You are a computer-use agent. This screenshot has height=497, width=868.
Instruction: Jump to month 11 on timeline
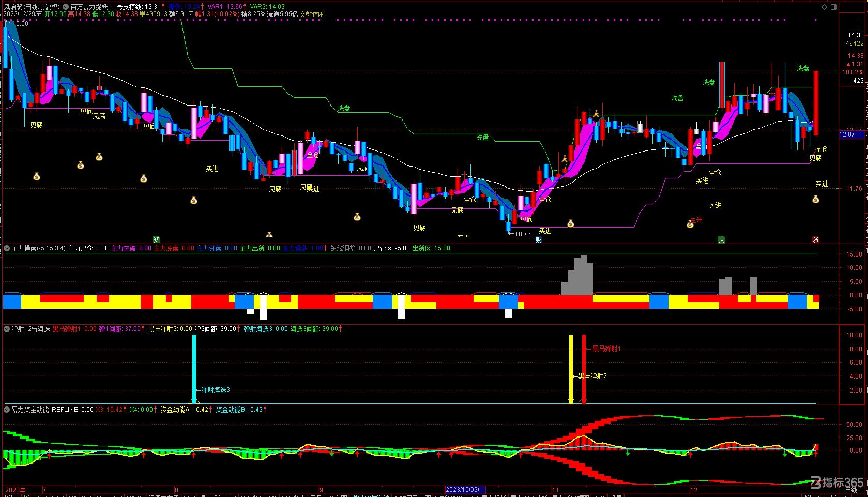[x=555, y=490]
